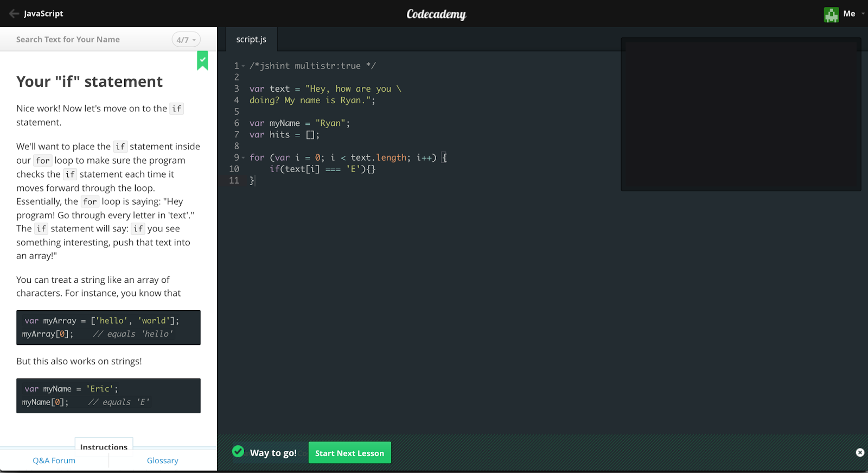This screenshot has height=473, width=868.
Task: Click the Search Text for Your Name title
Action: [68, 40]
